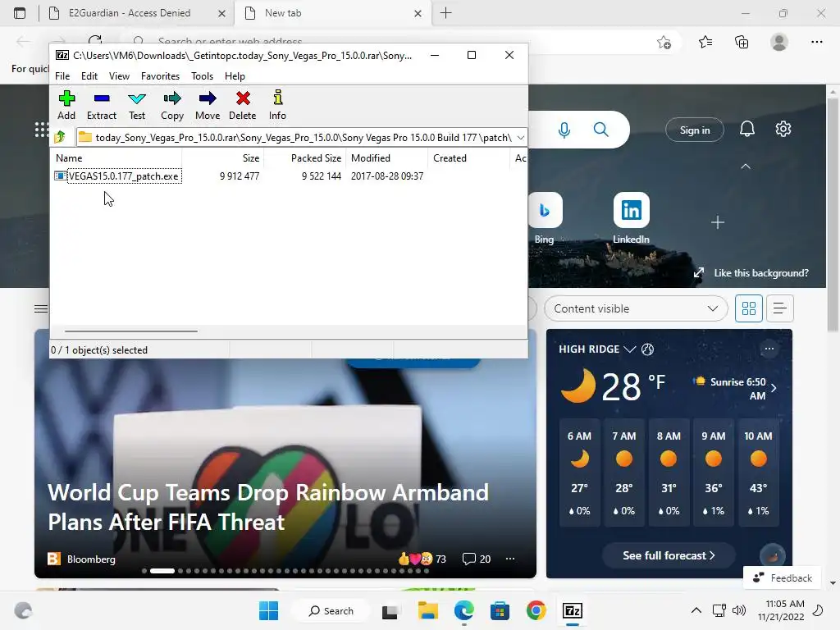The height and width of the screenshot is (630, 840).
Task: Collapse quick links with the up chevron
Action: click(745, 167)
